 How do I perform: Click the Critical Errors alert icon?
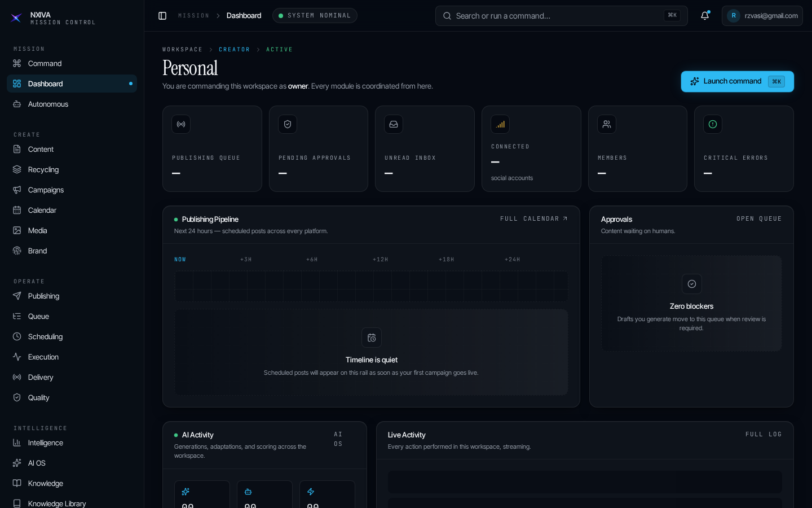(713, 124)
